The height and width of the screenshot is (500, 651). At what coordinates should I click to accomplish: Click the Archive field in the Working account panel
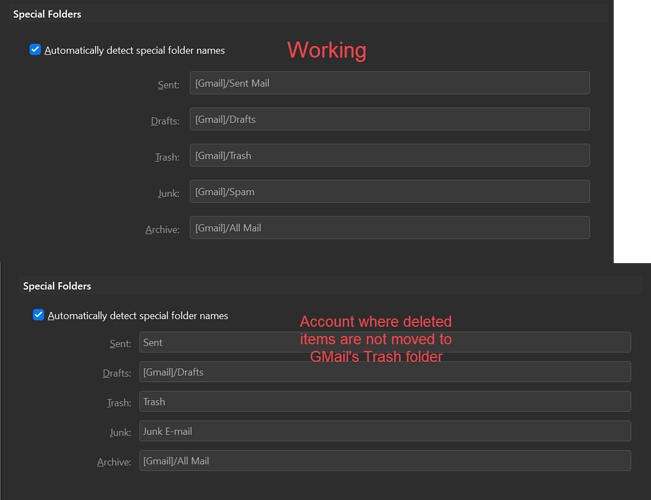pyautogui.click(x=389, y=228)
